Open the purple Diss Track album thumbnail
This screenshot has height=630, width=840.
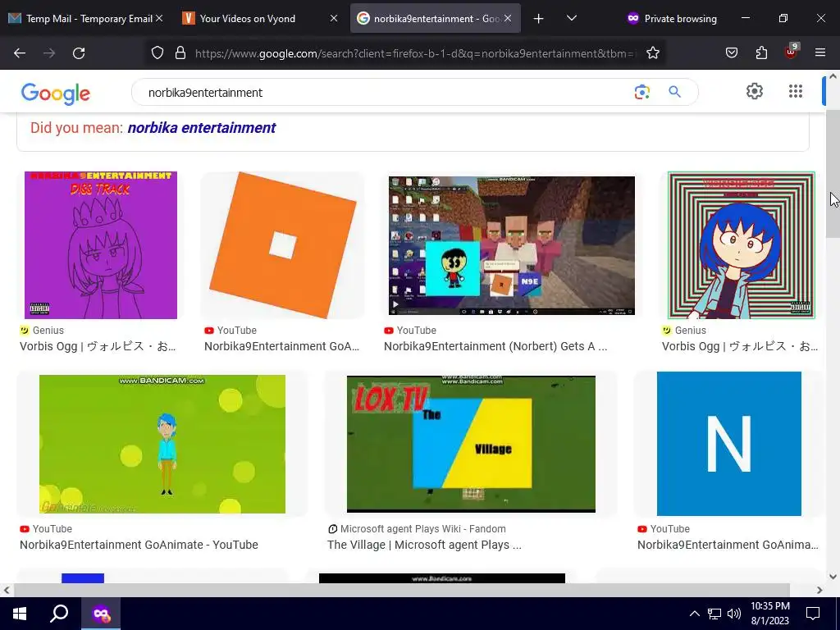click(101, 245)
